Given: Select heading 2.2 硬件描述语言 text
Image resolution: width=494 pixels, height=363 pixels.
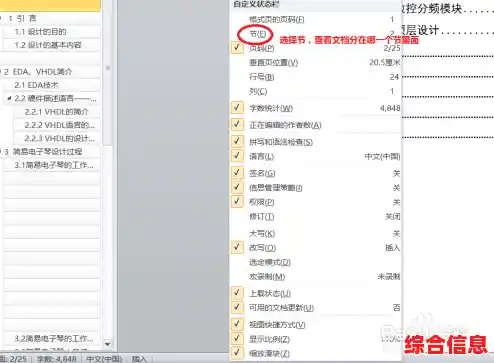Looking at the screenshot, I should [55, 98].
